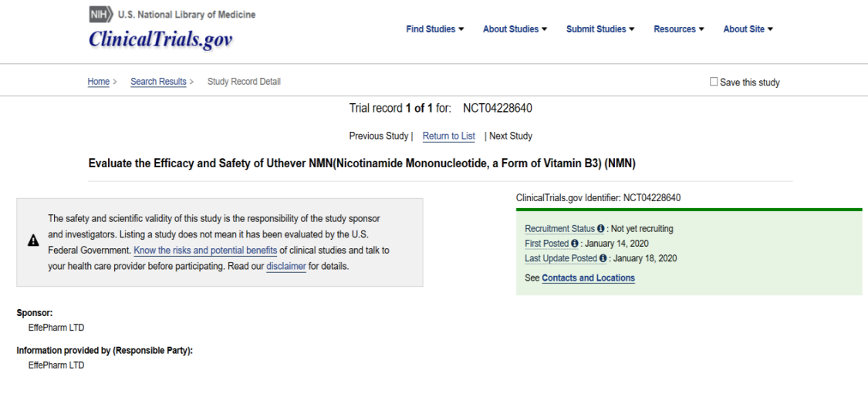Open the About Site menu
868x397 pixels.
(748, 29)
